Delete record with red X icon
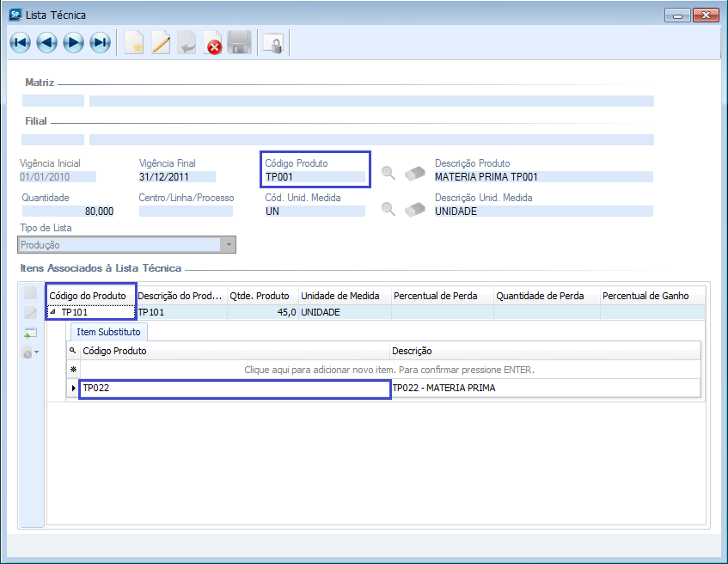This screenshot has height=564, width=728. [212, 43]
